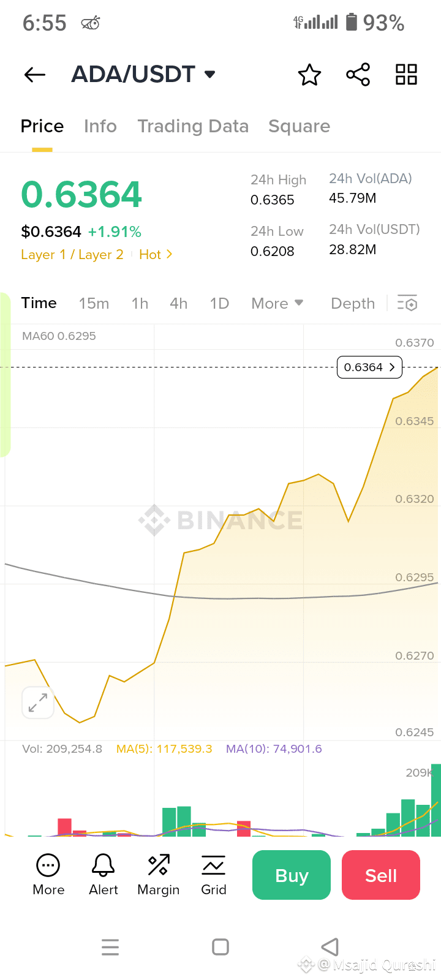Select the 15m chart interval
The width and height of the screenshot is (441, 980).
(94, 303)
